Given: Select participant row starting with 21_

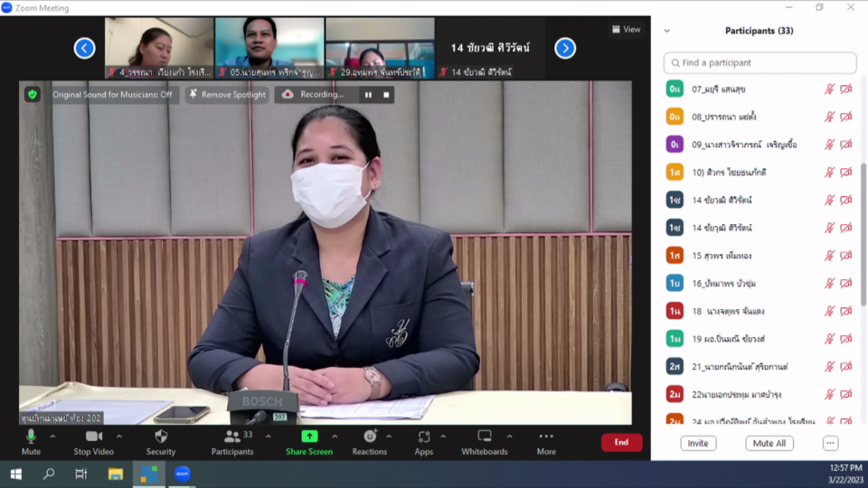Looking at the screenshot, I should click(760, 366).
